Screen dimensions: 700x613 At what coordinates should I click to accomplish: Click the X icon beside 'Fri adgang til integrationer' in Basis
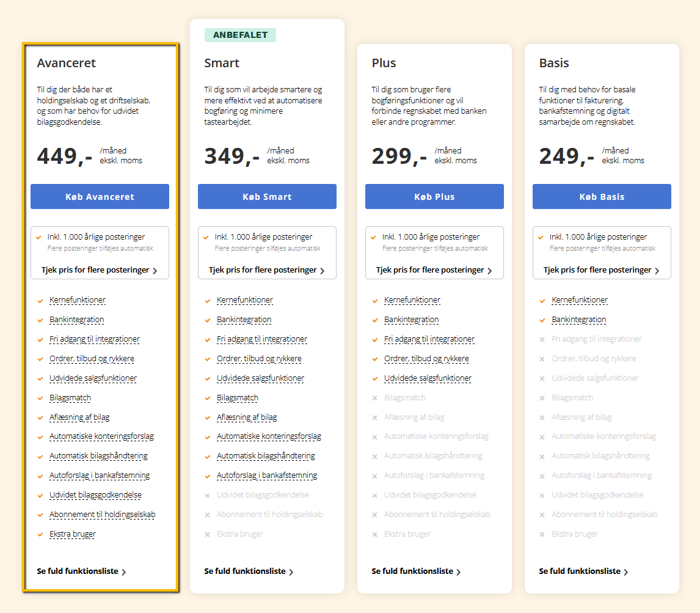[x=542, y=340]
